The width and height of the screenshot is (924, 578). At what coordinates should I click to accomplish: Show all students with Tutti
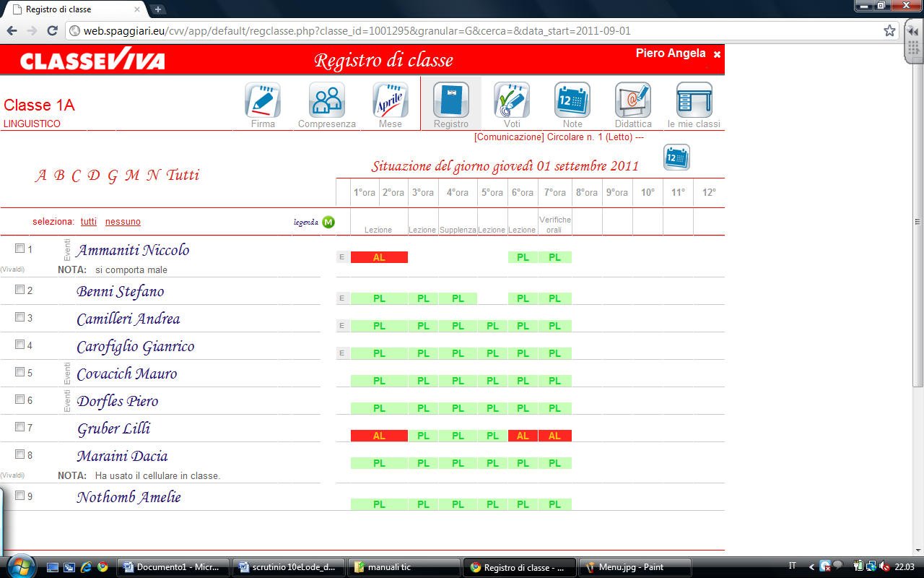coord(183,176)
